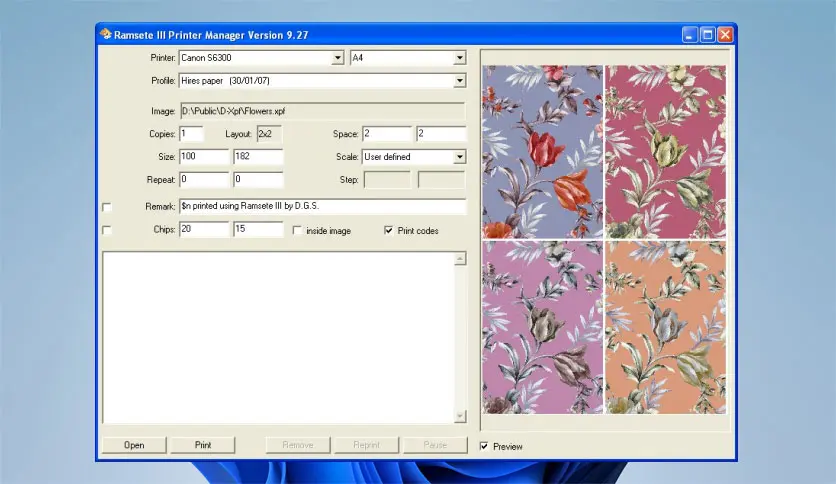Close the Printer Manager window
The image size is (836, 484).
coord(725,35)
